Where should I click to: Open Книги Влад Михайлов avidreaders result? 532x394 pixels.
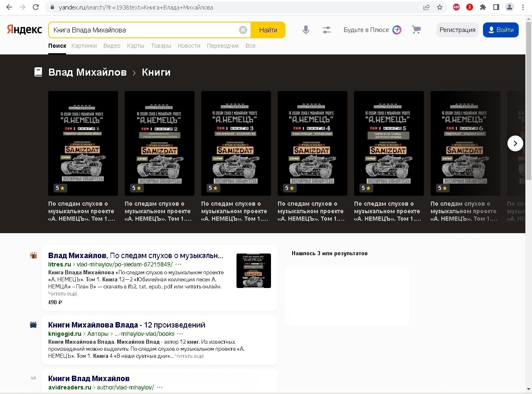[x=89, y=378]
